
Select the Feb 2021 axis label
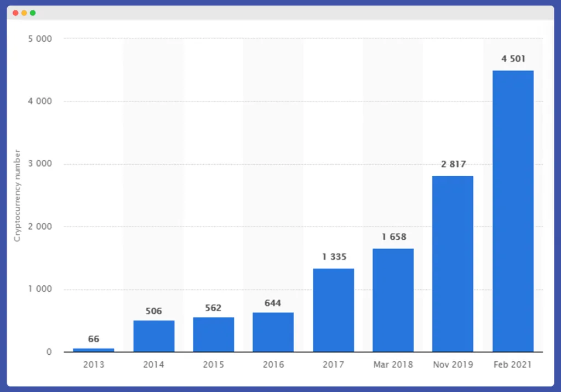tap(513, 364)
